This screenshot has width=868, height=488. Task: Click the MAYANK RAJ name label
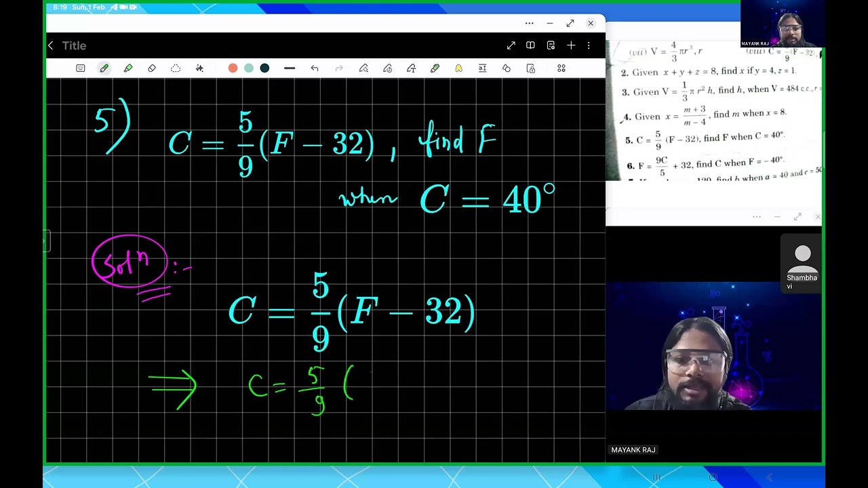tap(633, 450)
